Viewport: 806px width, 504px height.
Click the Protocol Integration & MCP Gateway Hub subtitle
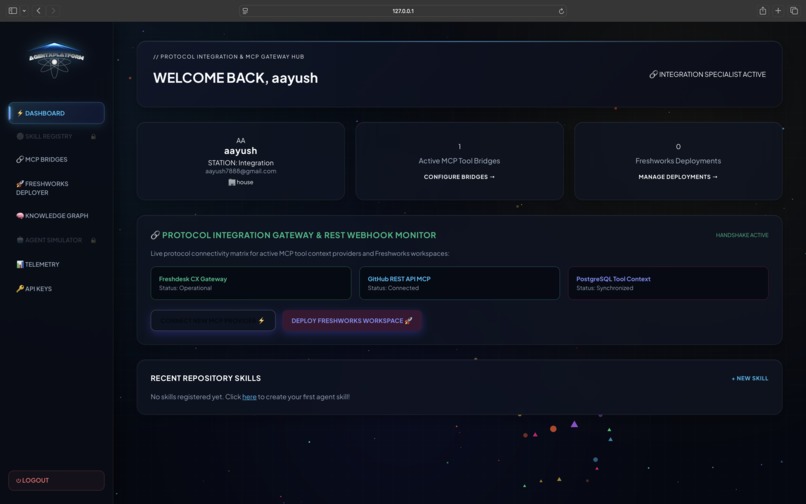tap(228, 57)
